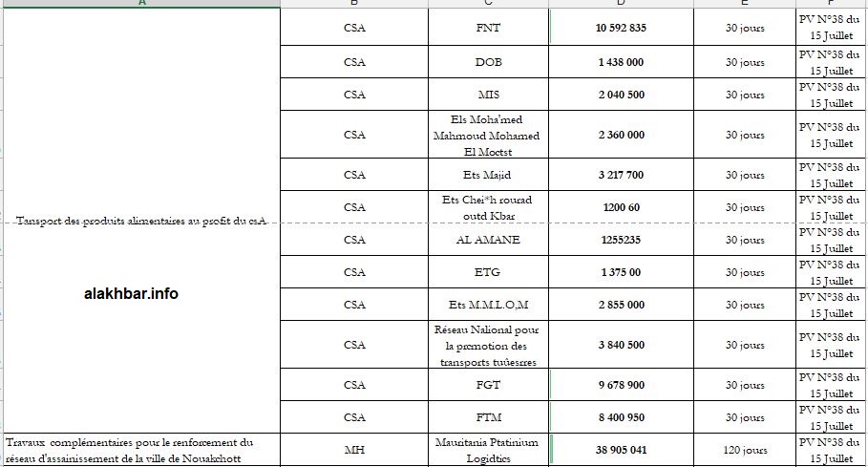
Task: Select the Ets Majid cell
Action: (x=488, y=175)
